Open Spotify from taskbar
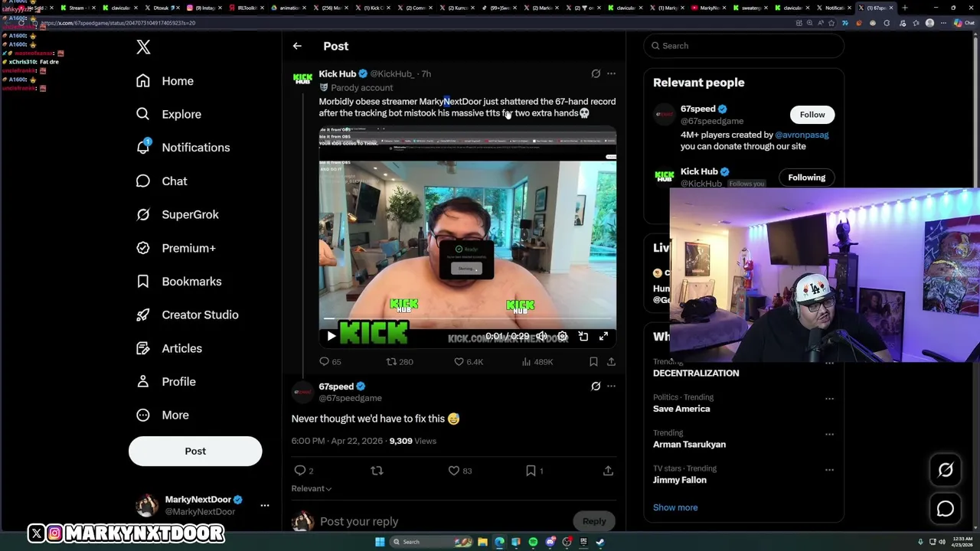This screenshot has width=980, height=551. [533, 542]
